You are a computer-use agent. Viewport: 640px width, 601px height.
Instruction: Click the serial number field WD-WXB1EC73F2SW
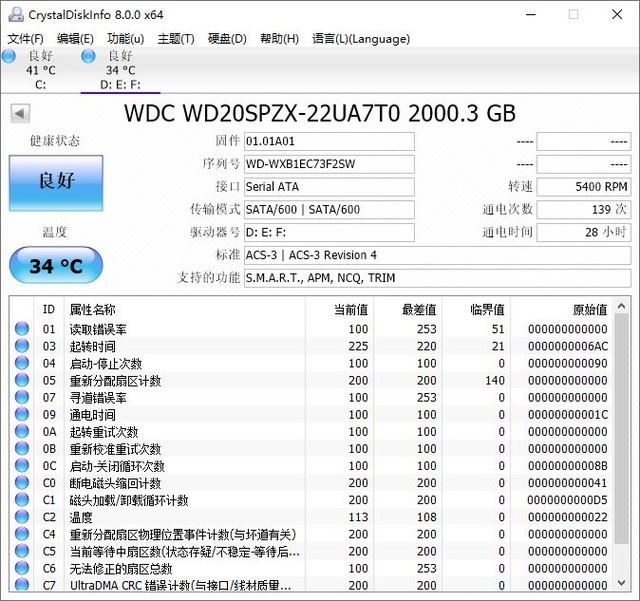329,164
